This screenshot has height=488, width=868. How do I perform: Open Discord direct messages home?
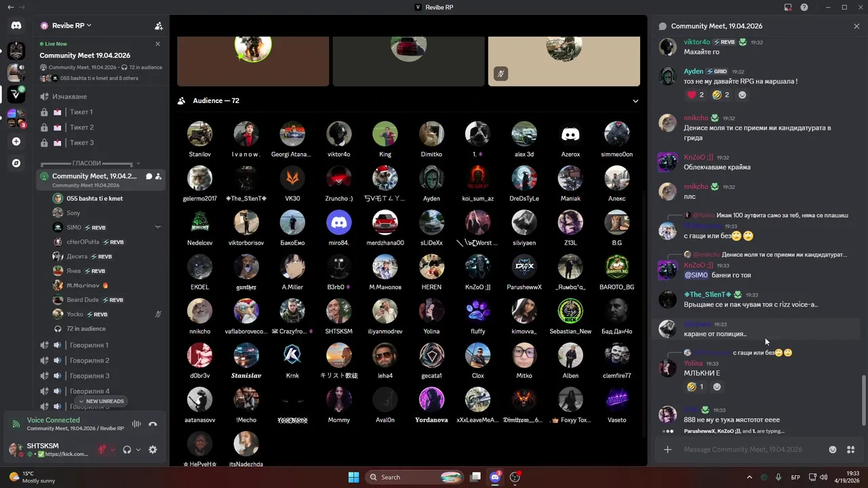[x=16, y=25]
